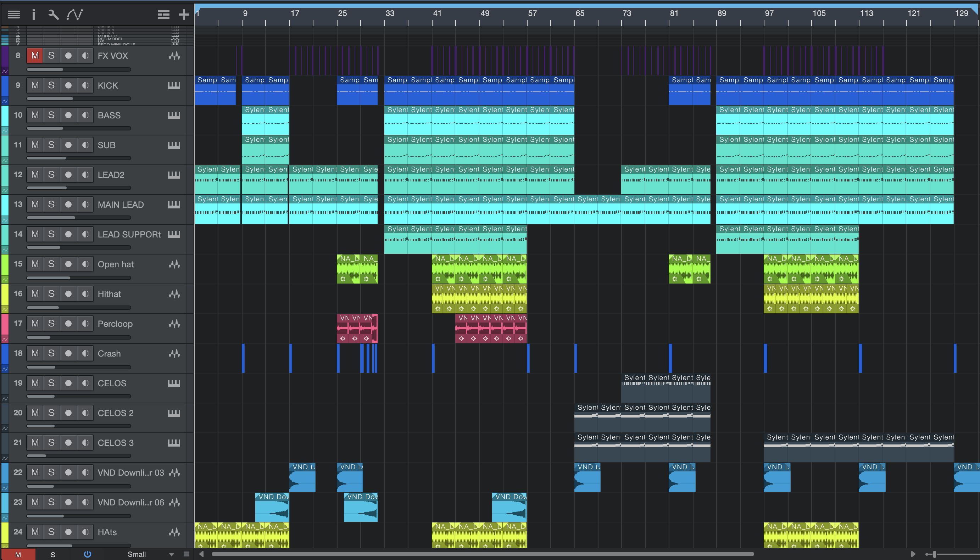Click the add tracks plus icon
Viewport: 980px width, 560px height.
point(184,15)
